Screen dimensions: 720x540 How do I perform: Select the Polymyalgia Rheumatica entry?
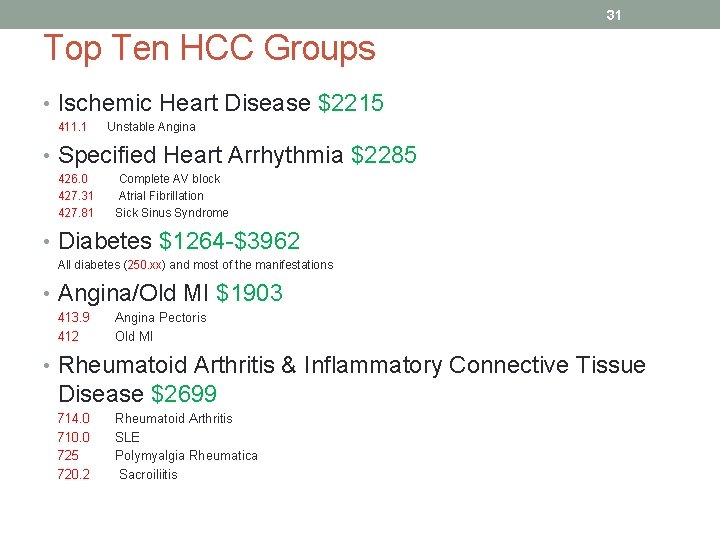(x=186, y=456)
